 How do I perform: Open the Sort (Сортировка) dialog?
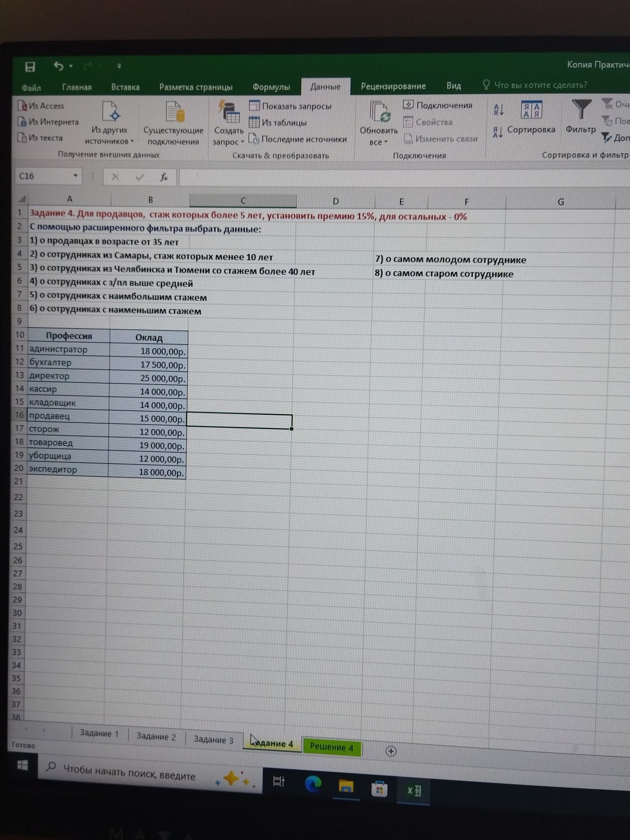(531, 117)
